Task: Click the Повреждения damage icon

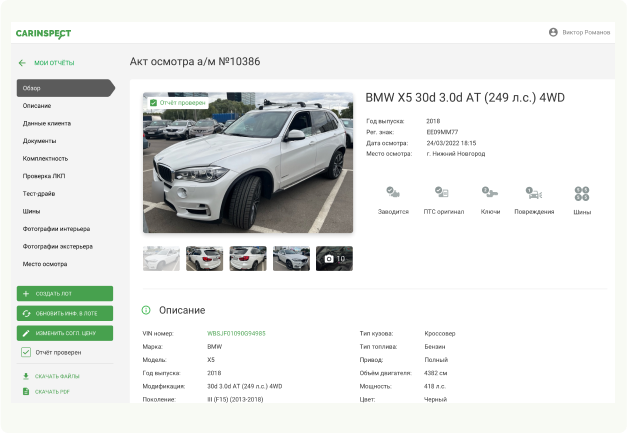Action: pos(534,192)
